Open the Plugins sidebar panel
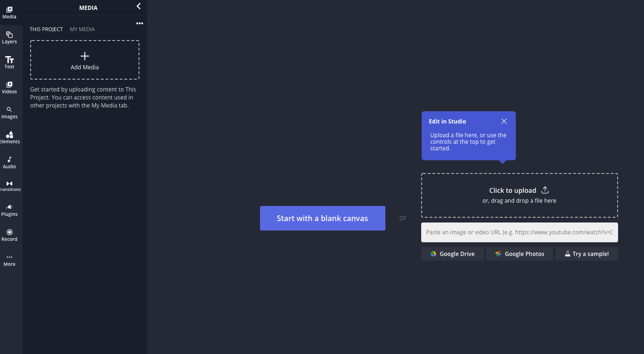This screenshot has height=354, width=644. [x=9, y=210]
